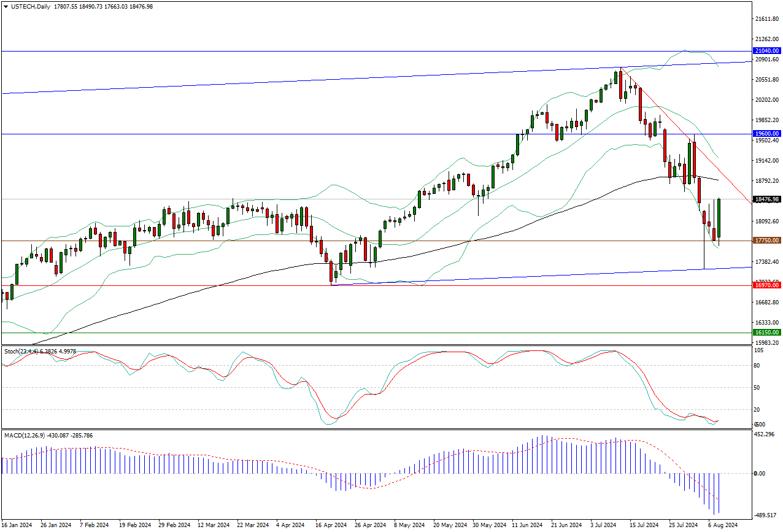Select the 21040.00 price level label
Viewport: 783px width, 532px height.
766,51
